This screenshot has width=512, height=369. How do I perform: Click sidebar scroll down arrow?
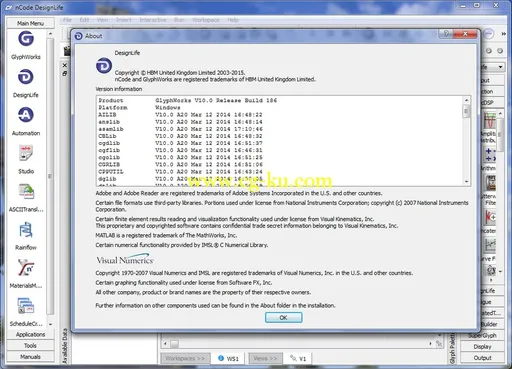[50, 324]
